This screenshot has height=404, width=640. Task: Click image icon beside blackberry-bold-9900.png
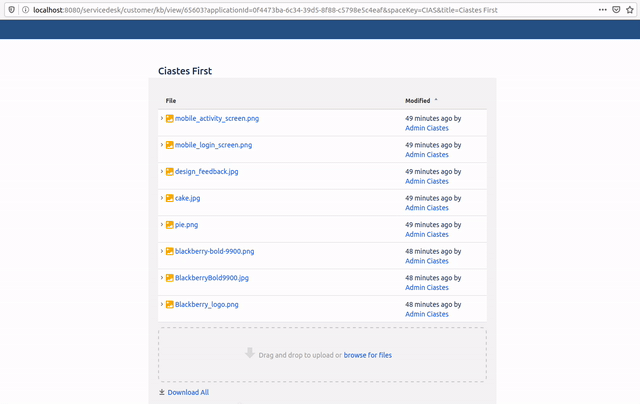click(x=169, y=251)
